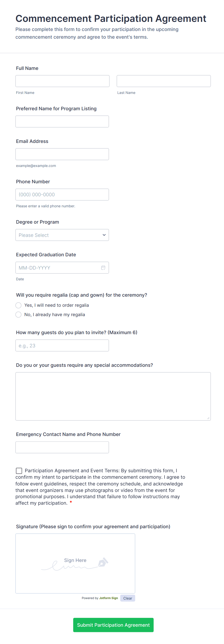Focus the Emergency Contact Name field
Image resolution: width=224 pixels, height=644 pixels.
coord(62,447)
